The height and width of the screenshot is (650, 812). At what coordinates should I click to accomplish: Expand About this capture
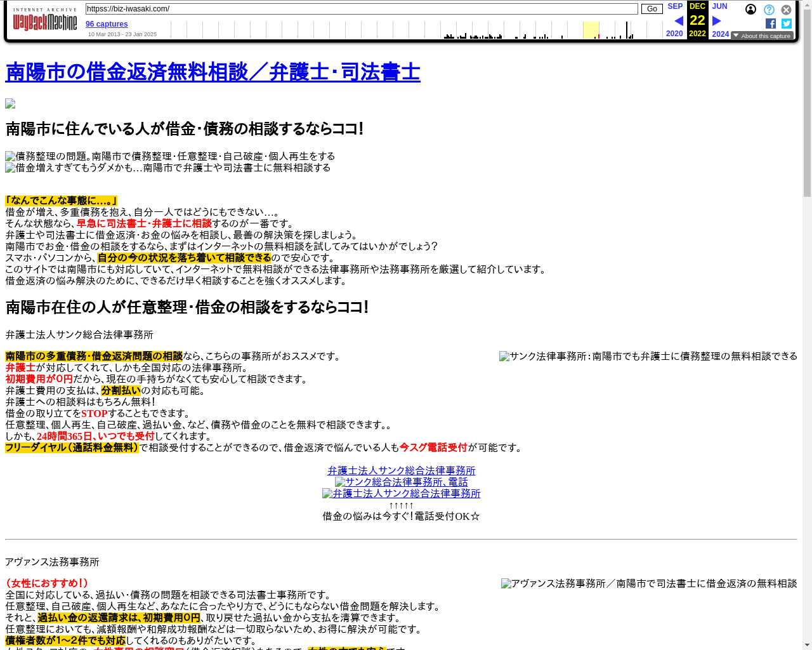point(762,36)
